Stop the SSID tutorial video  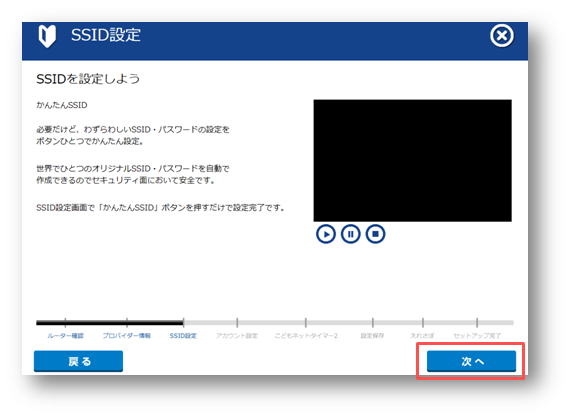click(x=375, y=234)
